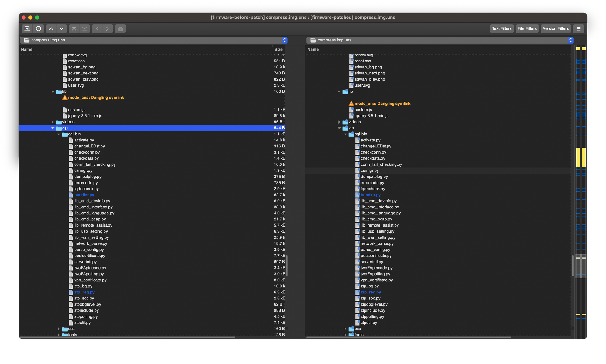Jump to last change icon
Screen dimensions: 606x364
[85, 29]
